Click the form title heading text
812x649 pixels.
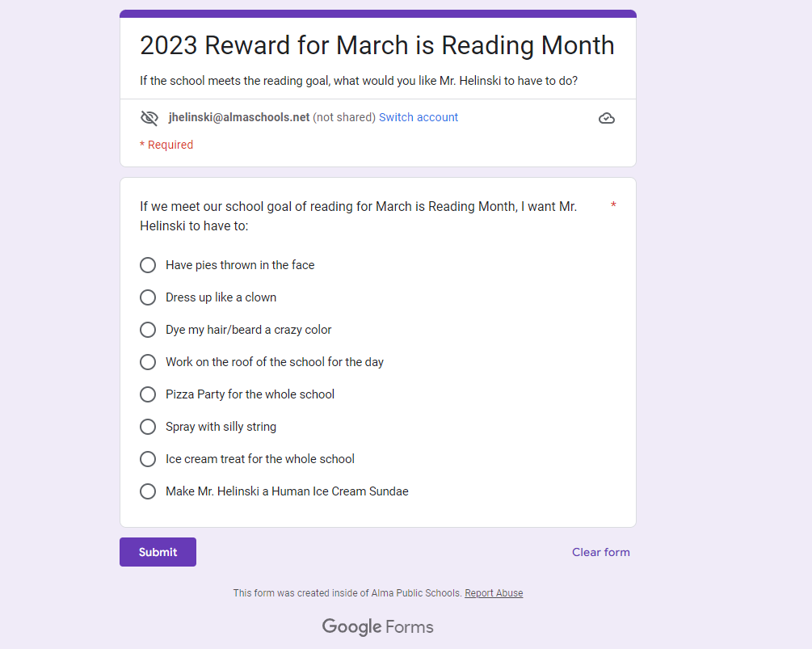coord(377,45)
